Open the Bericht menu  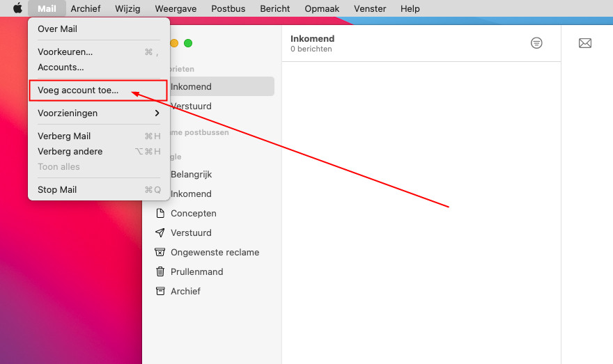(x=275, y=8)
